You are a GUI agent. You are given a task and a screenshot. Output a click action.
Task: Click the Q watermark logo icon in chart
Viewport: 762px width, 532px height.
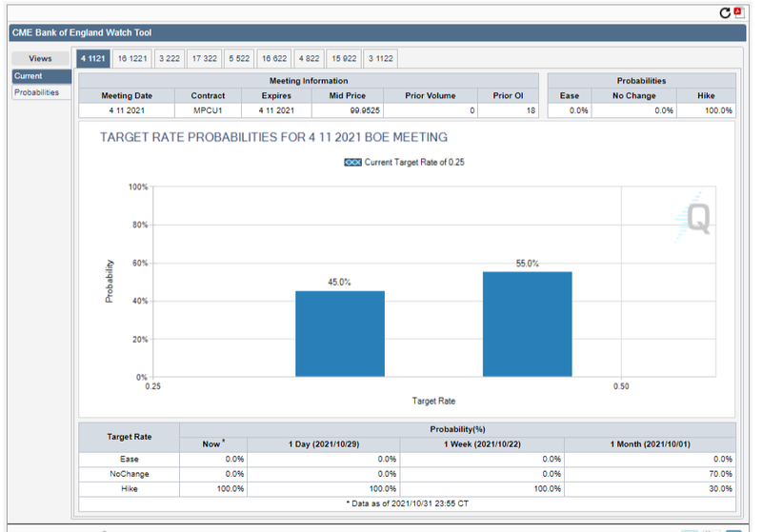(694, 217)
